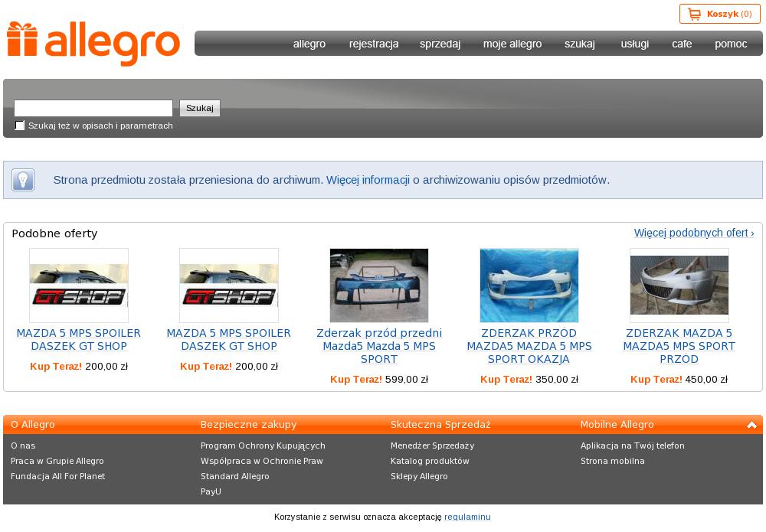The width and height of the screenshot is (766, 532).
Task: Click O Allegro footer heading
Action: tap(33, 425)
